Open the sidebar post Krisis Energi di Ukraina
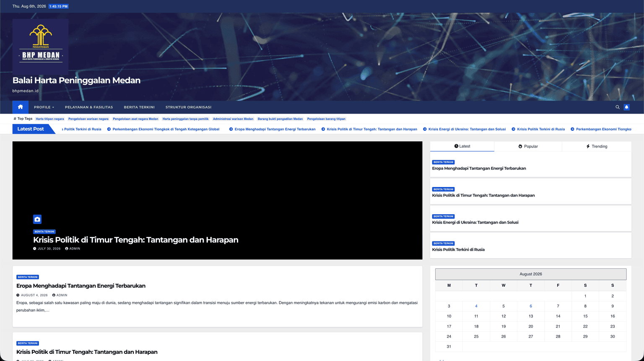 [x=475, y=223]
